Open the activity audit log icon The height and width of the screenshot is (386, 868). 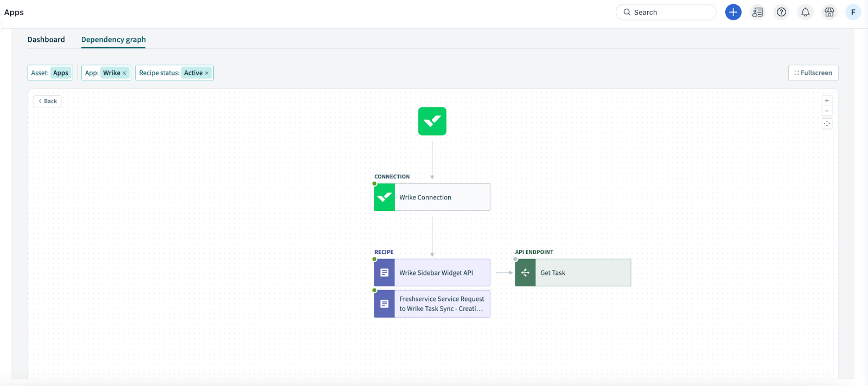[x=757, y=12]
